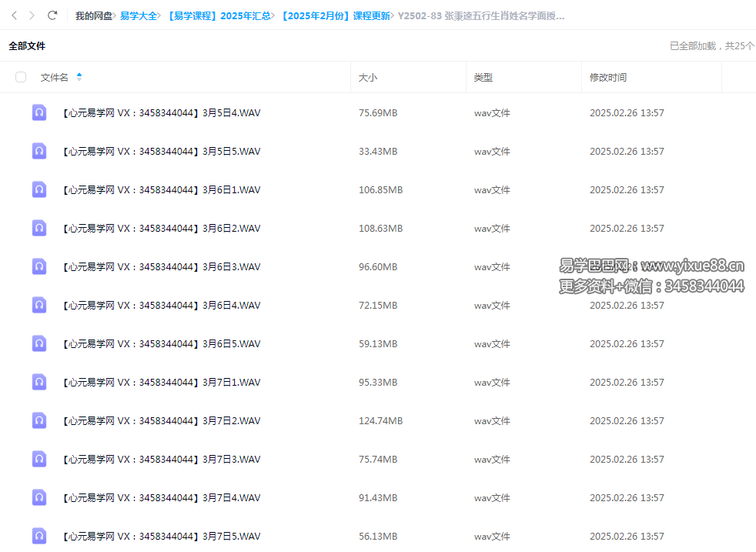756x552 pixels.
Task: Sort file list by 修改时间 column
Action: pyautogui.click(x=608, y=78)
